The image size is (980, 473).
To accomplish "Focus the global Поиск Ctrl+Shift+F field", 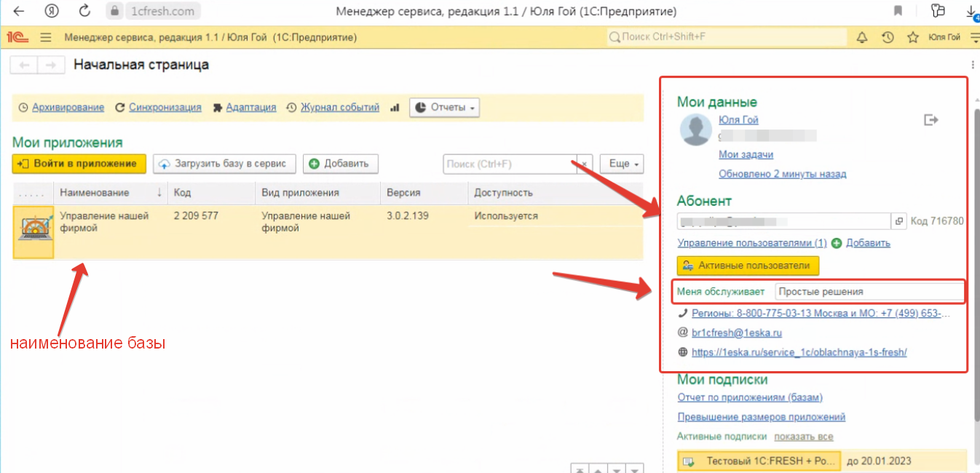I will 727,37.
